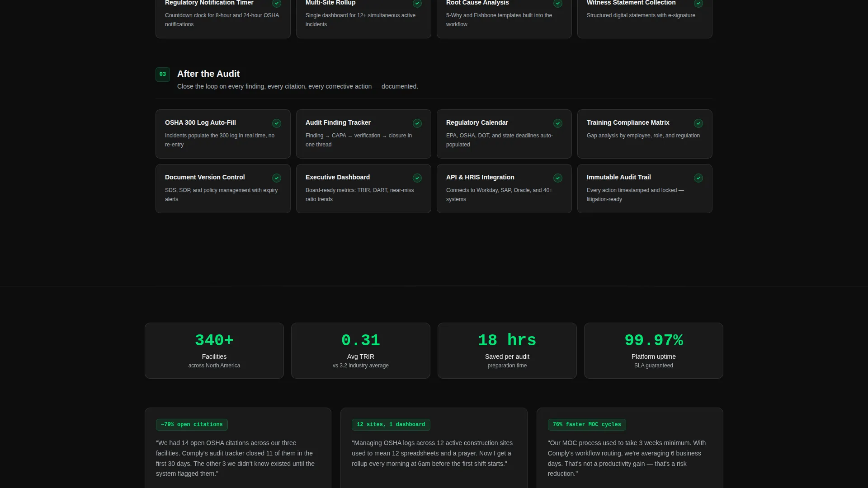868x488 pixels.
Task: Click "SDS, SOP, and policy management" description
Action: [222, 195]
